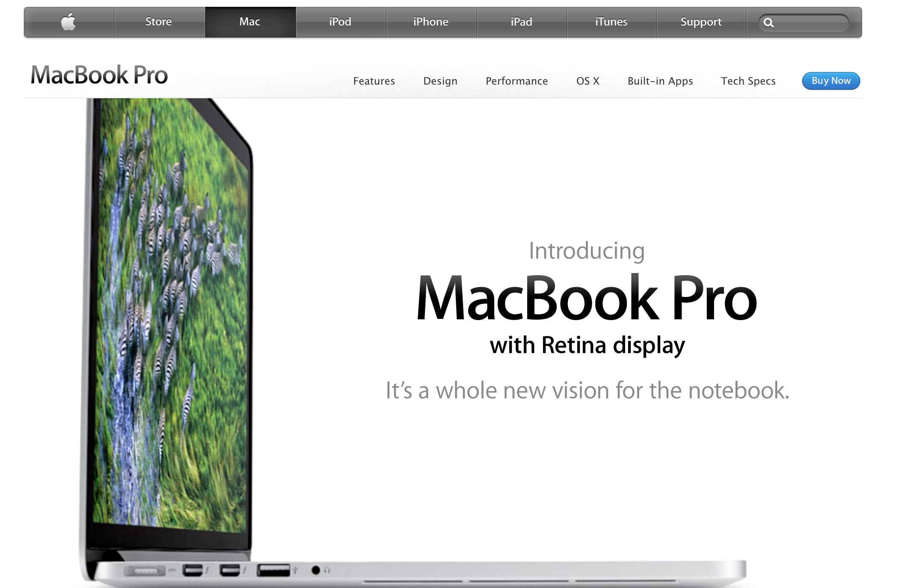View Tech Specs
The image size is (915, 588).
pyautogui.click(x=748, y=81)
